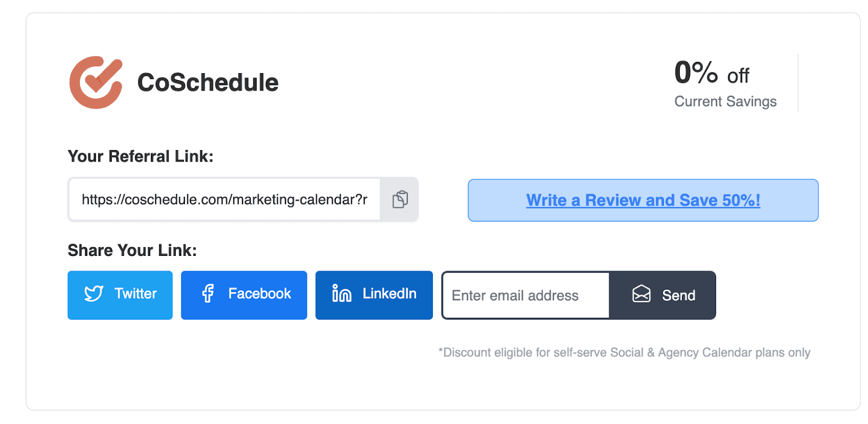Select the referral link URL field

(x=225, y=200)
